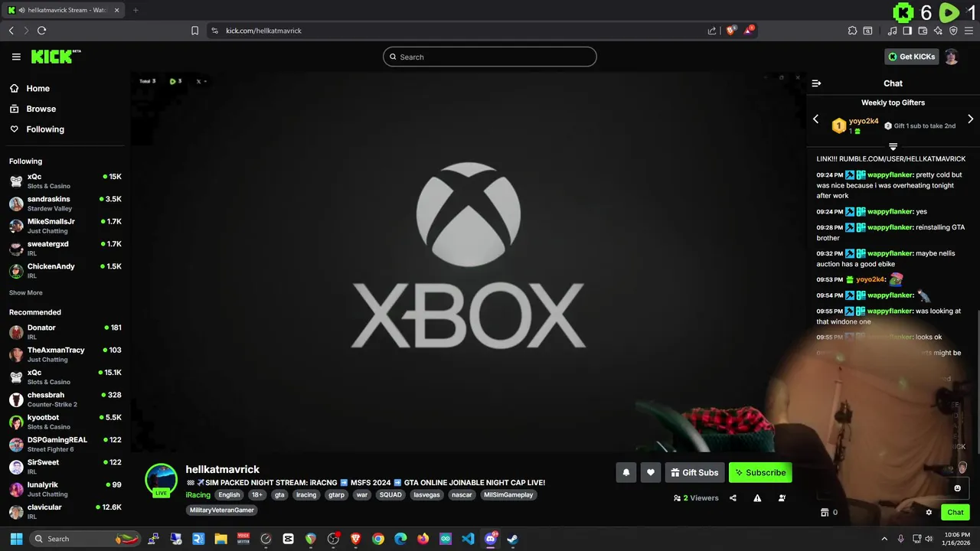The width and height of the screenshot is (980, 551).
Task: Click hellkatmavrick live avatar
Action: click(161, 480)
